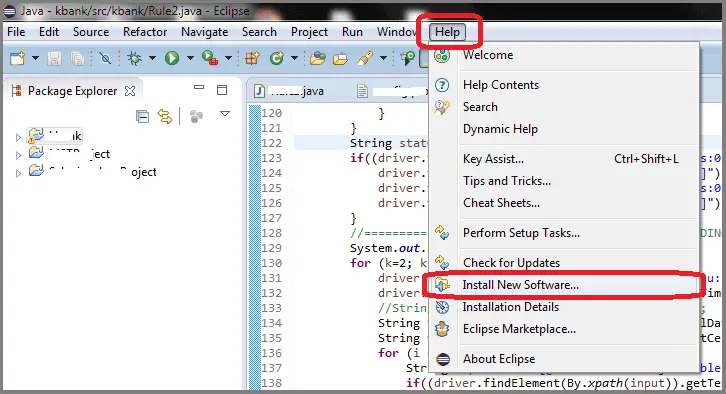Click line number 130 in gutter
Viewport: 726px width, 394px height.
(x=271, y=263)
